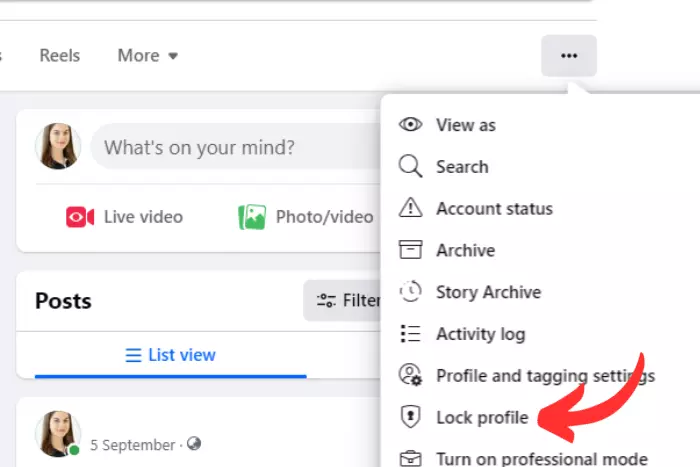Image resolution: width=700 pixels, height=467 pixels.
Task: Click the Posts heading text
Action: (63, 301)
